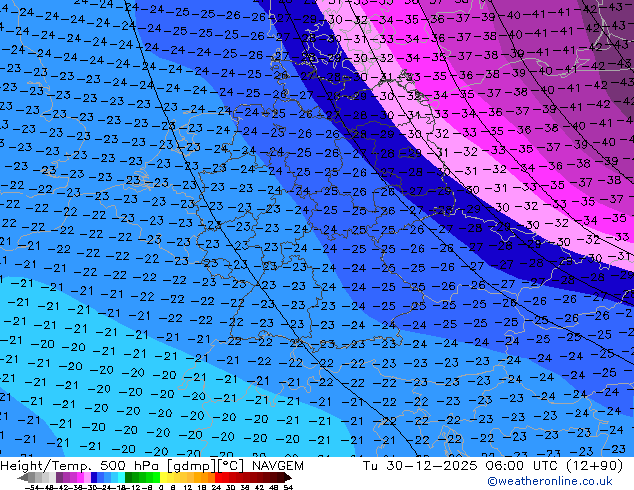Click the yellow 0 degree legend swatch
The height and width of the screenshot is (490, 634).
[163, 477]
